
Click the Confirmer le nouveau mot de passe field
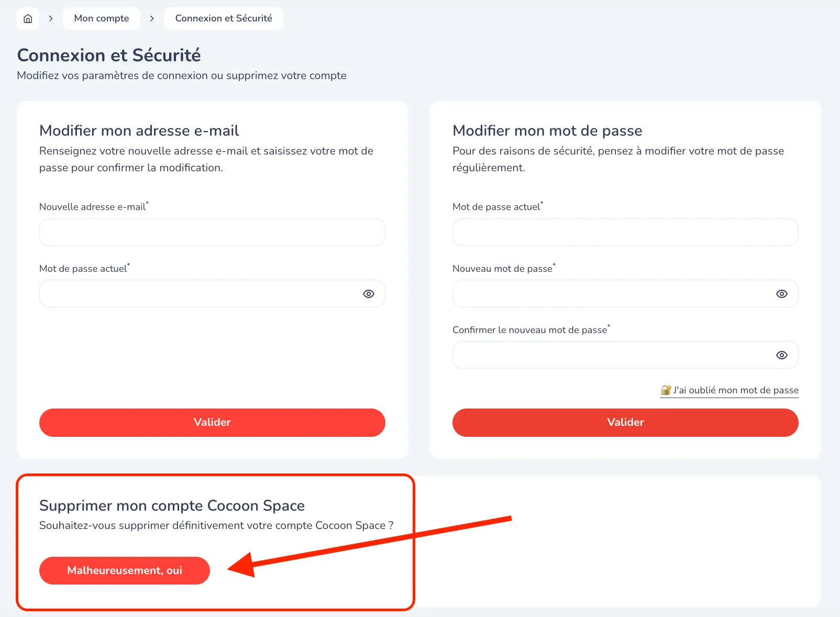(613, 355)
